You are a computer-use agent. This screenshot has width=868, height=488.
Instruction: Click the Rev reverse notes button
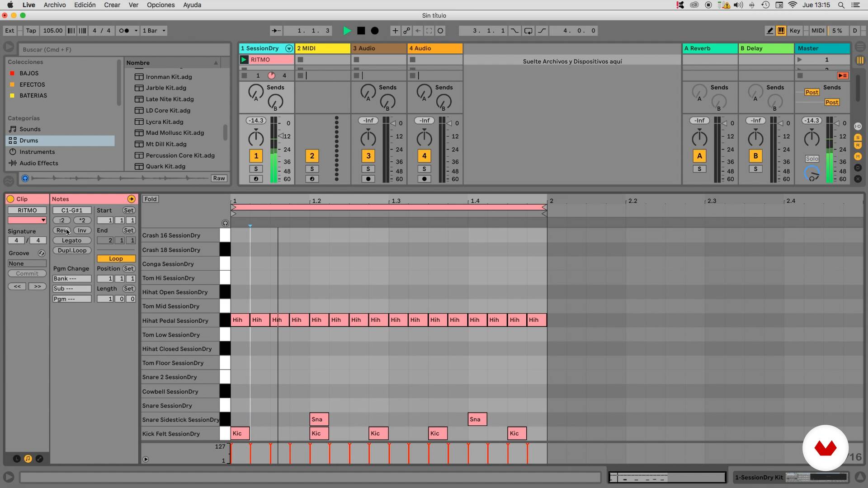pos(62,230)
